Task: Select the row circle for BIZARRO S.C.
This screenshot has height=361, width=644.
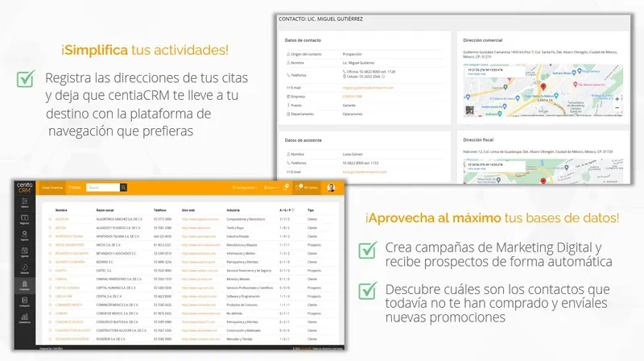Action: 50,262
